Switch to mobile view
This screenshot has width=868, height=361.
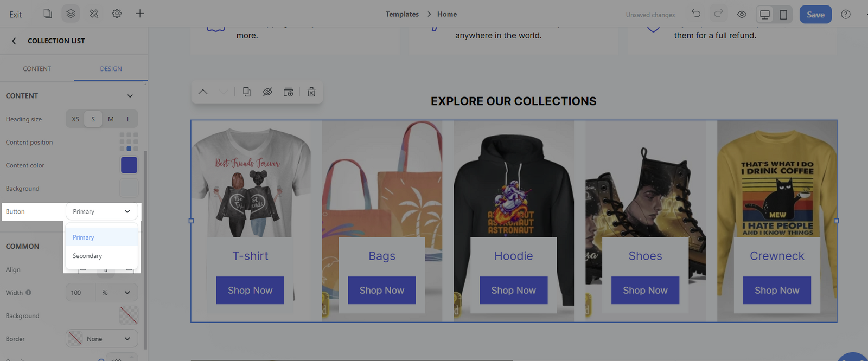[783, 15]
